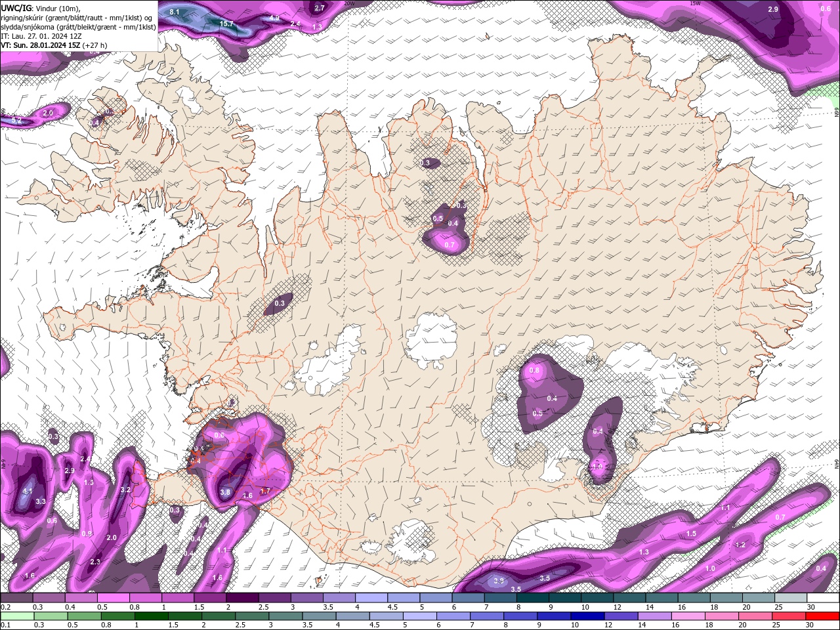Pick the dusky purple 0.2 swatch in upper legend
The height and width of the screenshot is (630, 840).
click(x=16, y=598)
